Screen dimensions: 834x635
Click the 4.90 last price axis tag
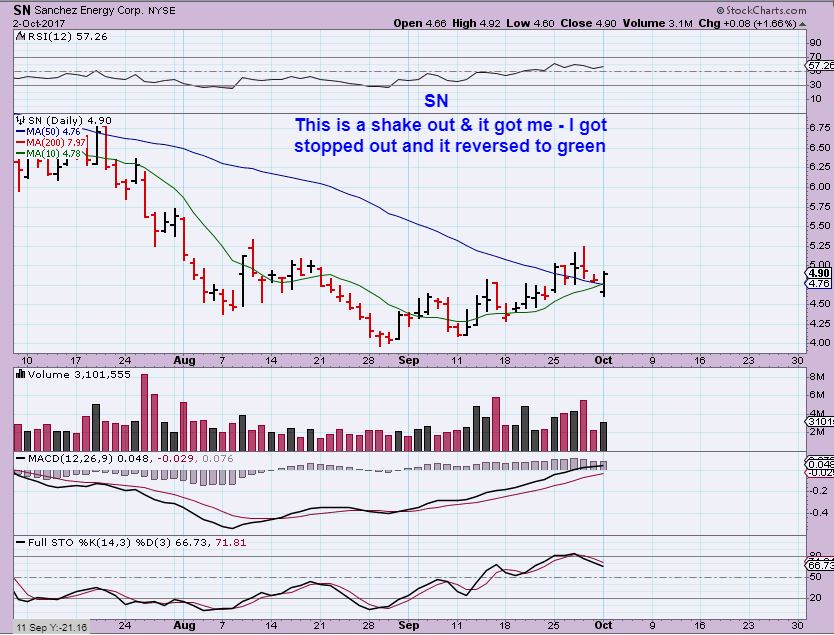coord(819,273)
